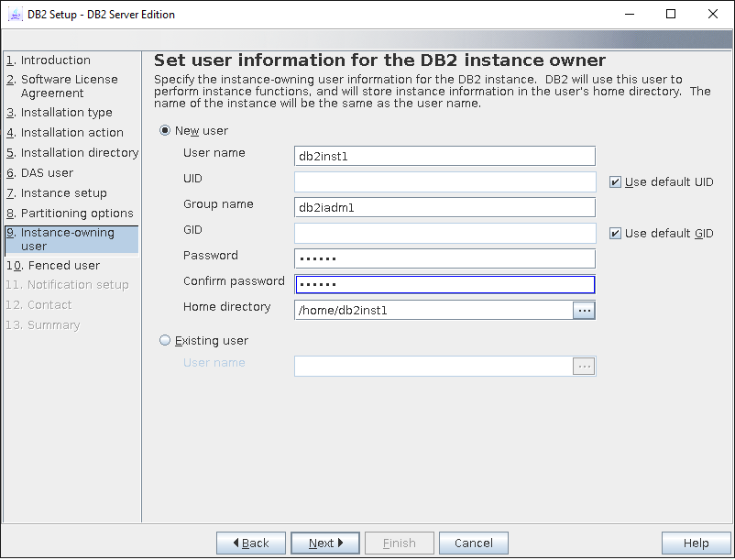735x560 pixels.
Task: Click the Java icon in title bar
Action: 15,15
